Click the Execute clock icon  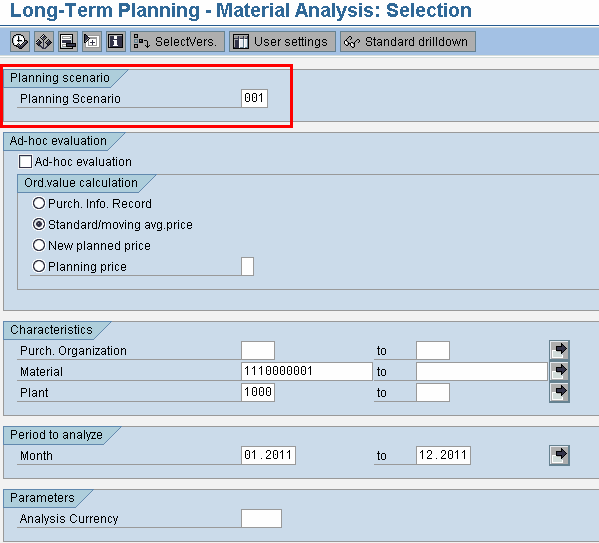pyautogui.click(x=19, y=41)
